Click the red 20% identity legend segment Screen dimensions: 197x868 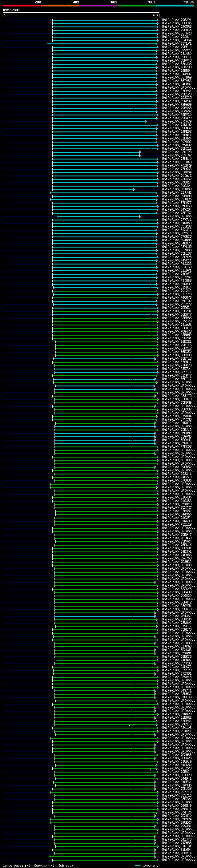point(22,6)
